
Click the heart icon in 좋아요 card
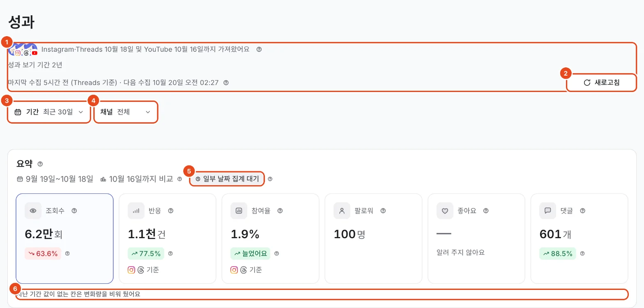coord(445,211)
